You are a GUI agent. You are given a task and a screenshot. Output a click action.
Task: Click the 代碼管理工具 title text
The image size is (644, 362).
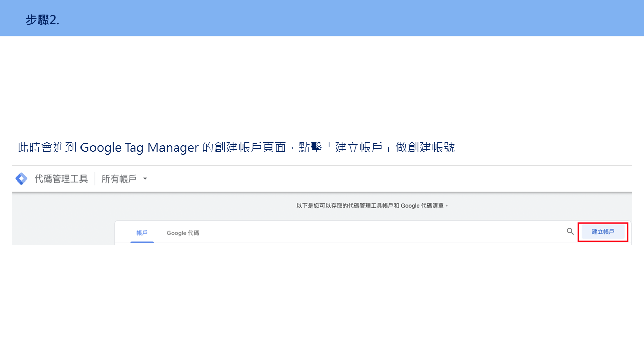[x=61, y=178]
